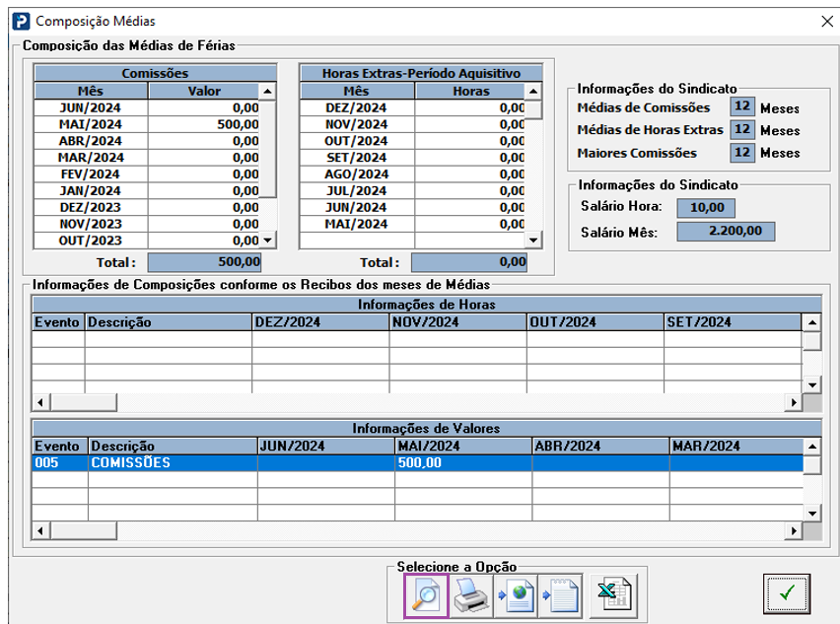This screenshot has width=840, height=624.
Task: Click the Médias de Horas Extras months field
Action: tap(742, 130)
